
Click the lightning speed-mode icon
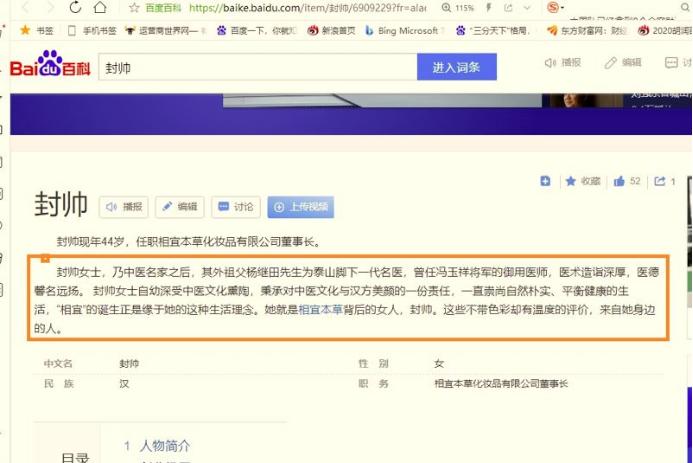pos(488,8)
